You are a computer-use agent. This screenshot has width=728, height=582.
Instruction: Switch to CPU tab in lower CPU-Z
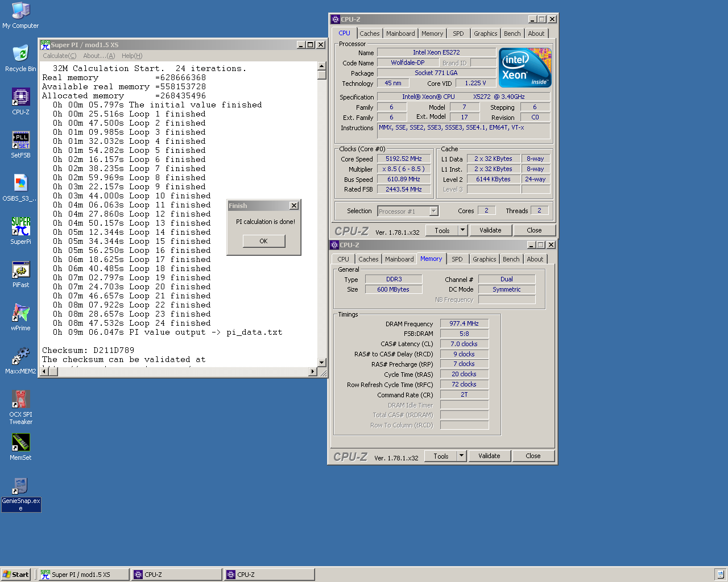(344, 259)
